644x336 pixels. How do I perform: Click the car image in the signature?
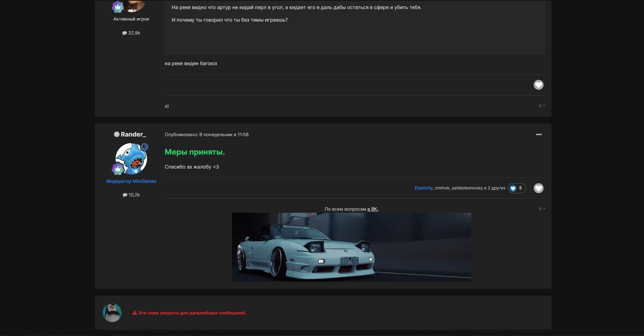tap(351, 247)
